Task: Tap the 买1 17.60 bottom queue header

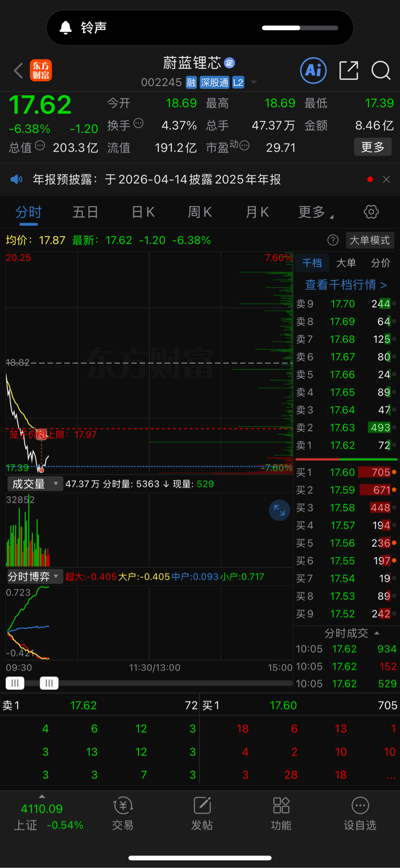Action: (299, 705)
